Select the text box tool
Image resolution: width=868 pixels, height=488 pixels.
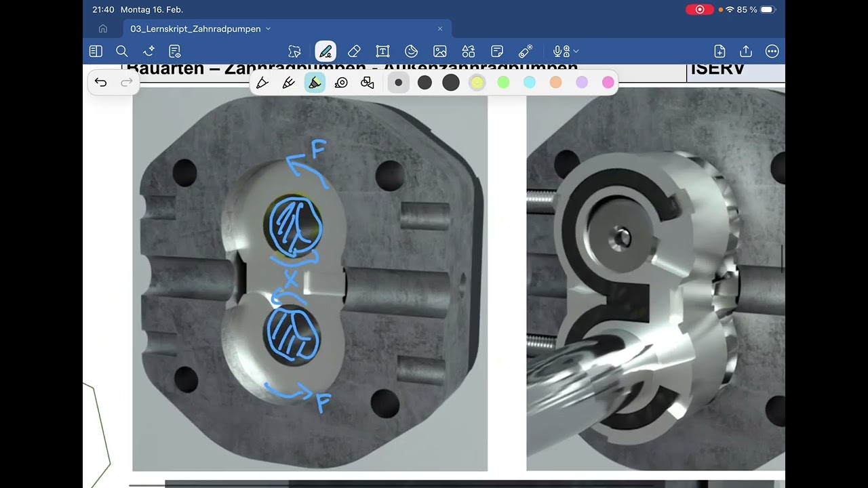(382, 52)
